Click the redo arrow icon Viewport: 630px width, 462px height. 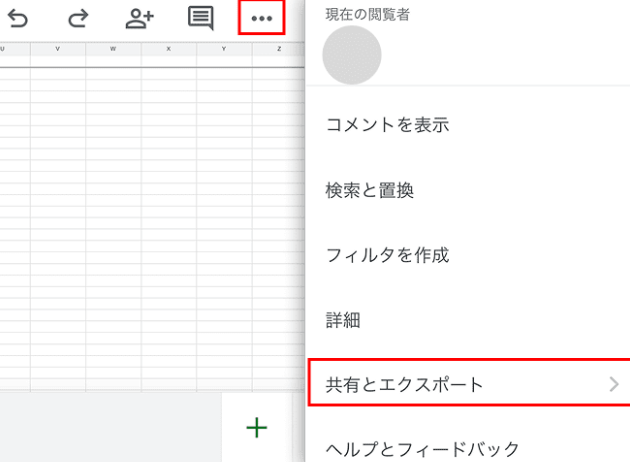78,18
